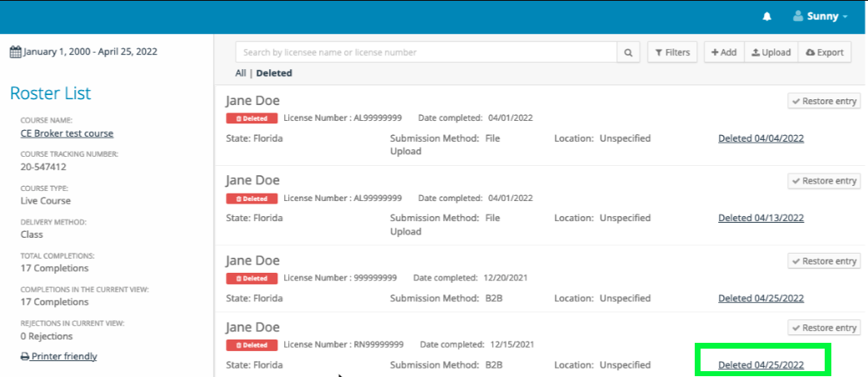Open the Printer friendly link
Screen dimensions: 868x377
click(x=59, y=356)
